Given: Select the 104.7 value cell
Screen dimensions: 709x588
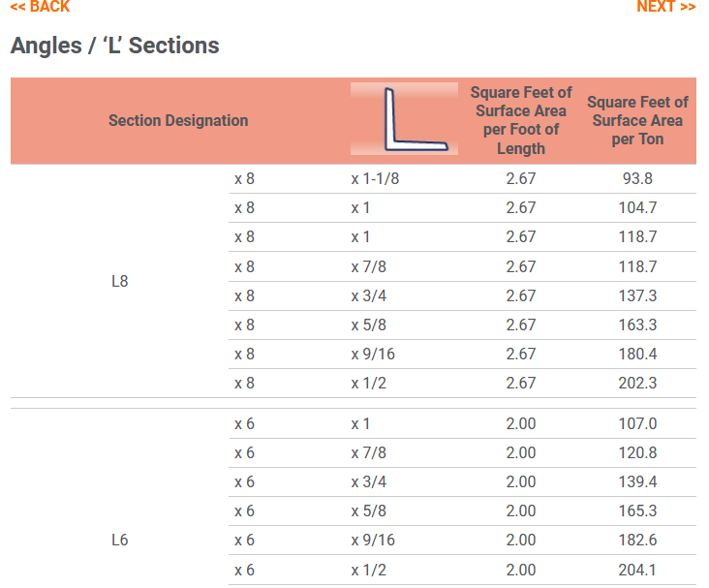Looking at the screenshot, I should click(x=637, y=208).
